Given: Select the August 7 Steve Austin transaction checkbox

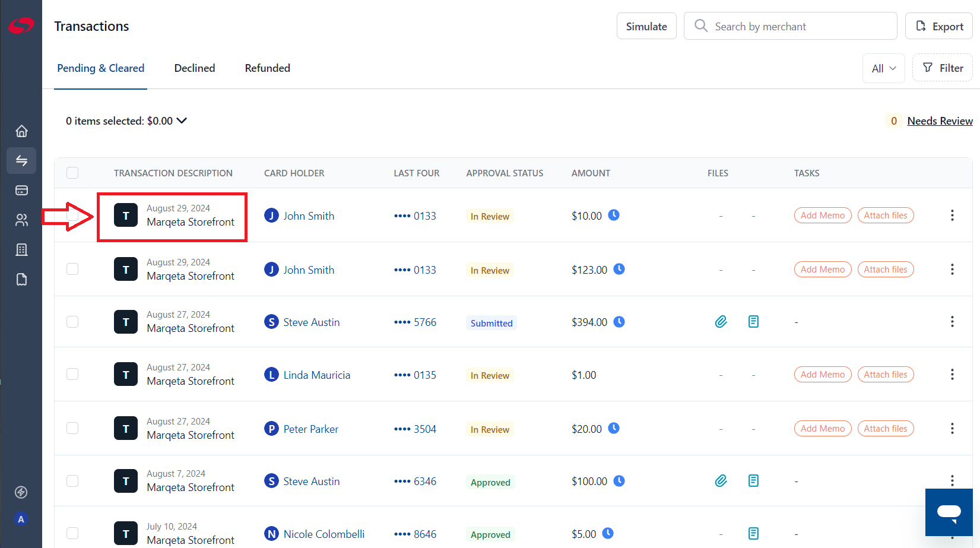Looking at the screenshot, I should [x=72, y=481].
